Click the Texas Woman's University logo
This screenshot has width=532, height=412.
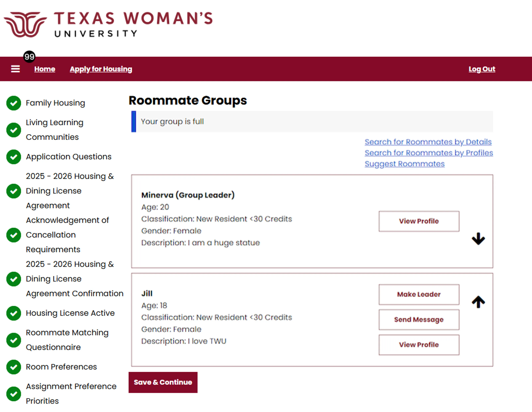[x=108, y=25]
